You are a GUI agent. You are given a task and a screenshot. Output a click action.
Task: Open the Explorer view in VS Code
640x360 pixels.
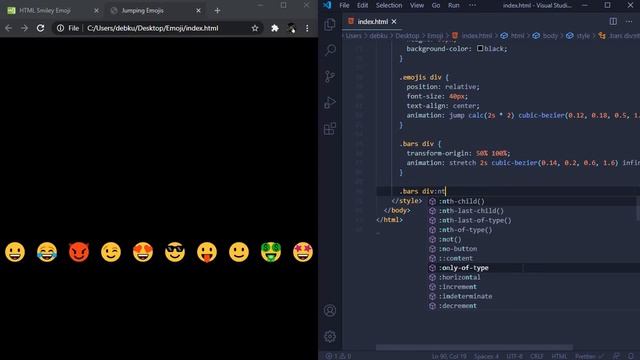click(330, 24)
